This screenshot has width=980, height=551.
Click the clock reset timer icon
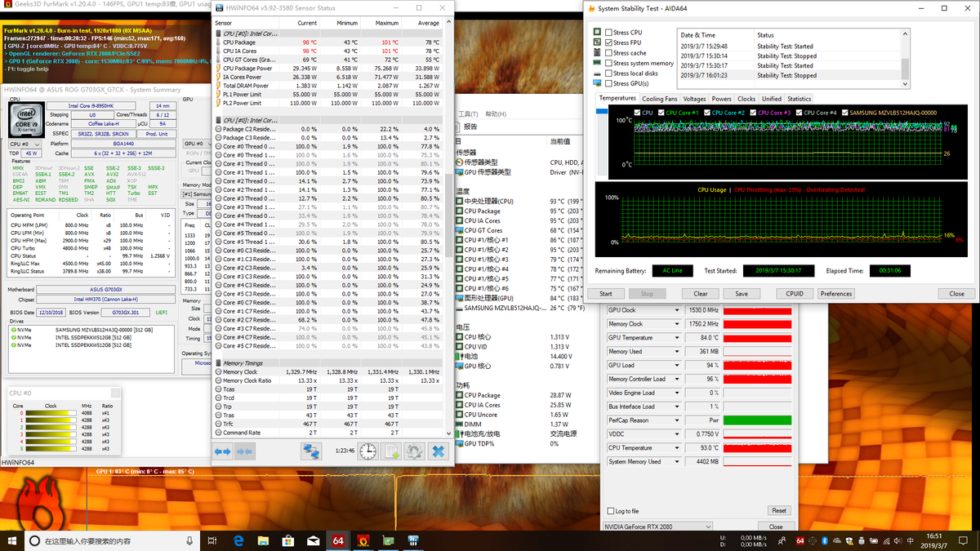click(368, 451)
